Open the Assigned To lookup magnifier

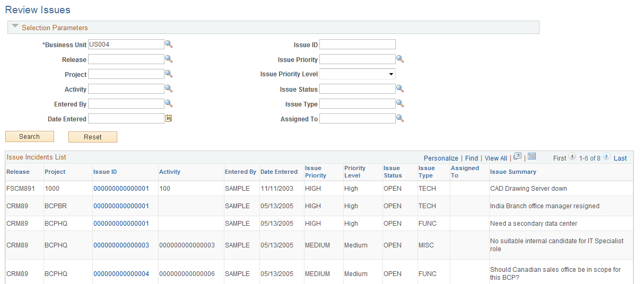click(400, 119)
